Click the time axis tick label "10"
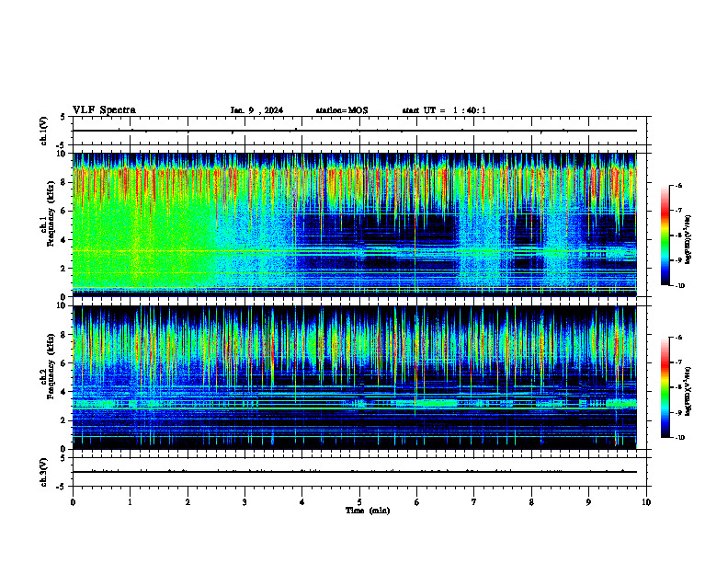Viewport: 728px width, 563px height. click(x=646, y=502)
